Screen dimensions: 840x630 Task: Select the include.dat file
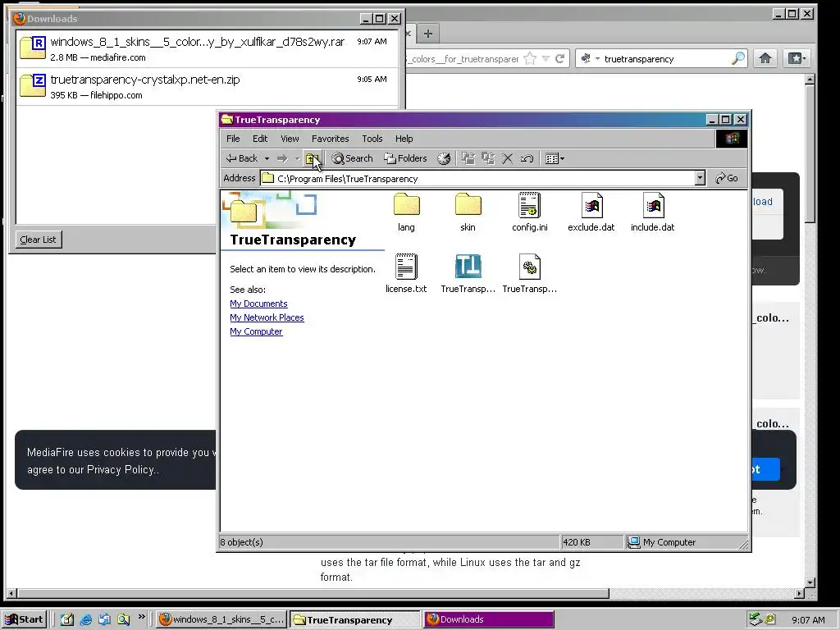coord(652,212)
